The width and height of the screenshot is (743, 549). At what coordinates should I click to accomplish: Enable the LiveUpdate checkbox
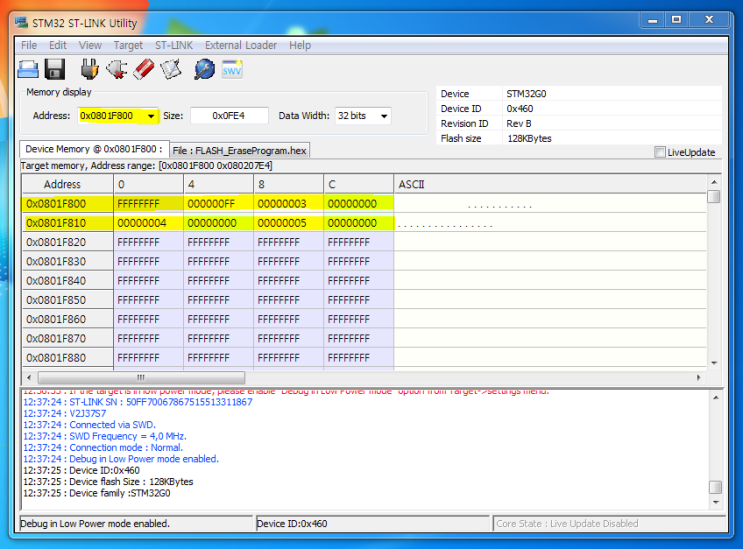[660, 153]
